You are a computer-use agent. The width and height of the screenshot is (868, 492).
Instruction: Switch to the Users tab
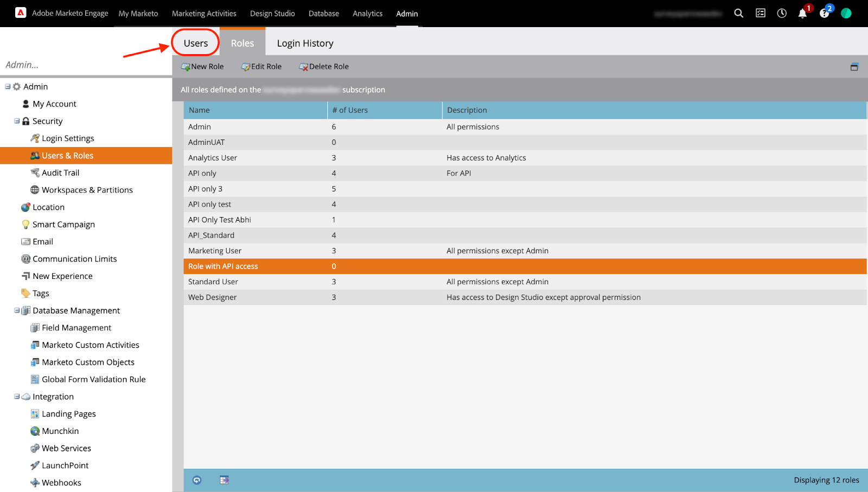[196, 43]
